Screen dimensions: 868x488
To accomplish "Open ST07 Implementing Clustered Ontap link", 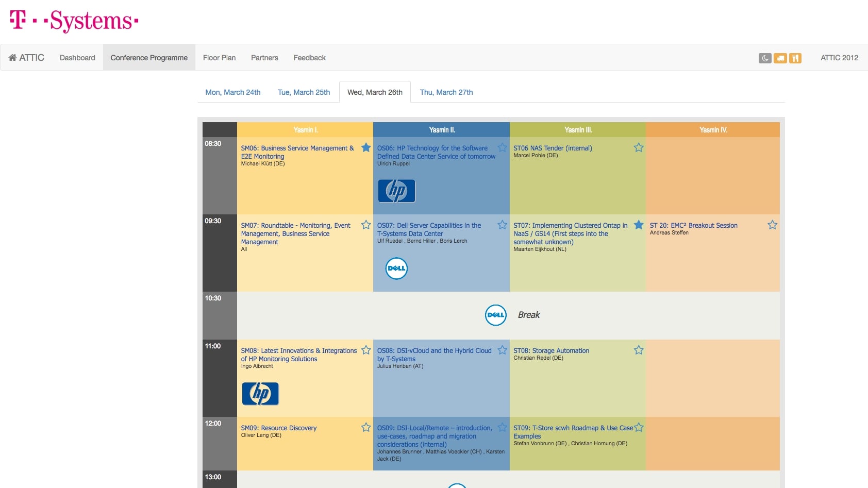I will tap(571, 233).
